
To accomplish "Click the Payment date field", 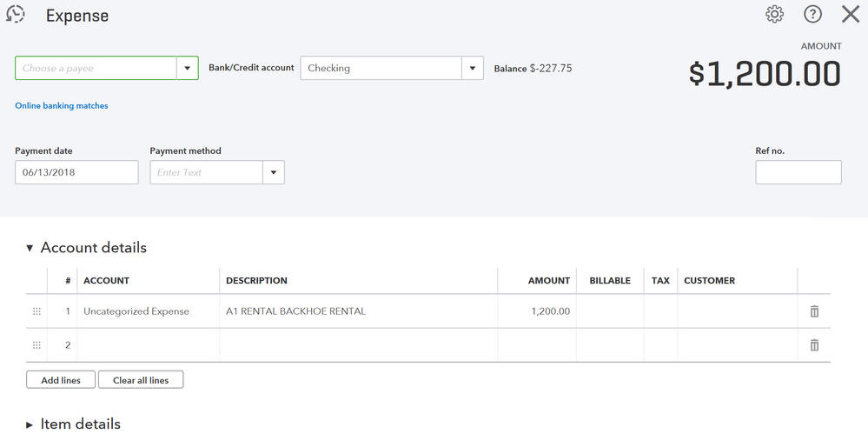I will pyautogui.click(x=76, y=173).
